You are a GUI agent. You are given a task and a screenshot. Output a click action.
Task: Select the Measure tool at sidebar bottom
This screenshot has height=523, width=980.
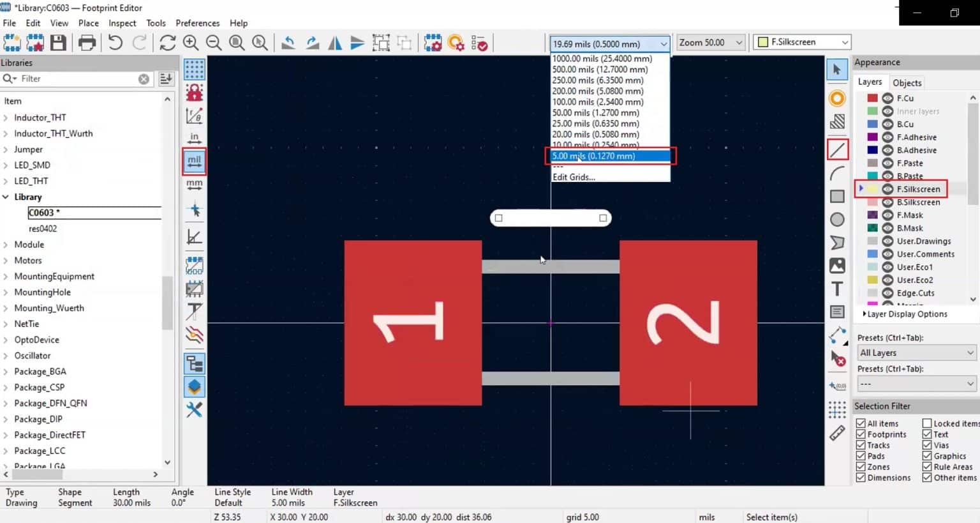[837, 433]
